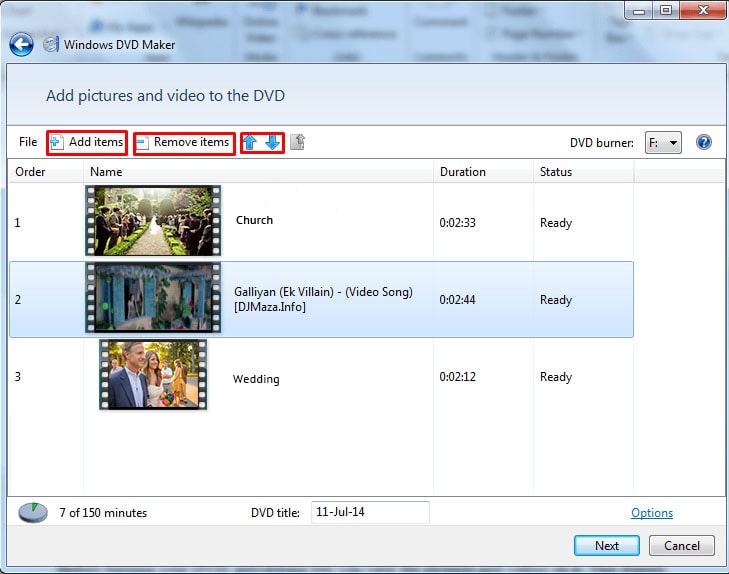Select the Galliyan video song thumbnail
Viewport: 729px width, 574px height.
pos(153,298)
